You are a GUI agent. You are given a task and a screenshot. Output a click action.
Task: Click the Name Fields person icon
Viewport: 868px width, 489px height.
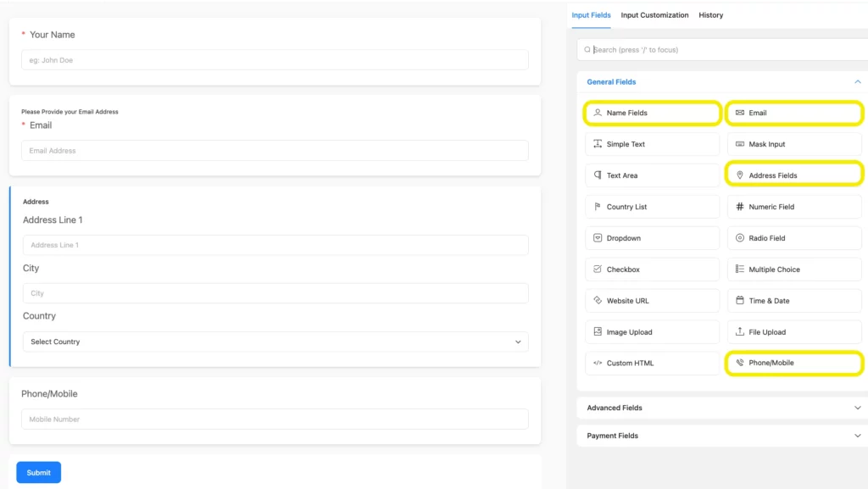pyautogui.click(x=598, y=113)
